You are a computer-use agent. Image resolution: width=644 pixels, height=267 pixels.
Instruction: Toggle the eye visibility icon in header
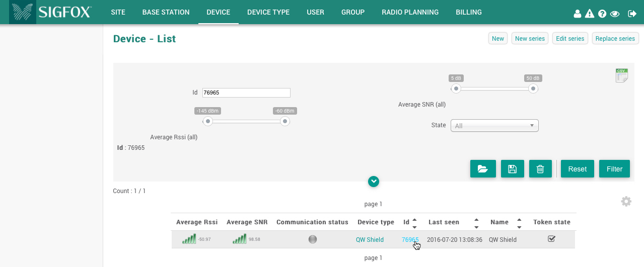coord(615,14)
